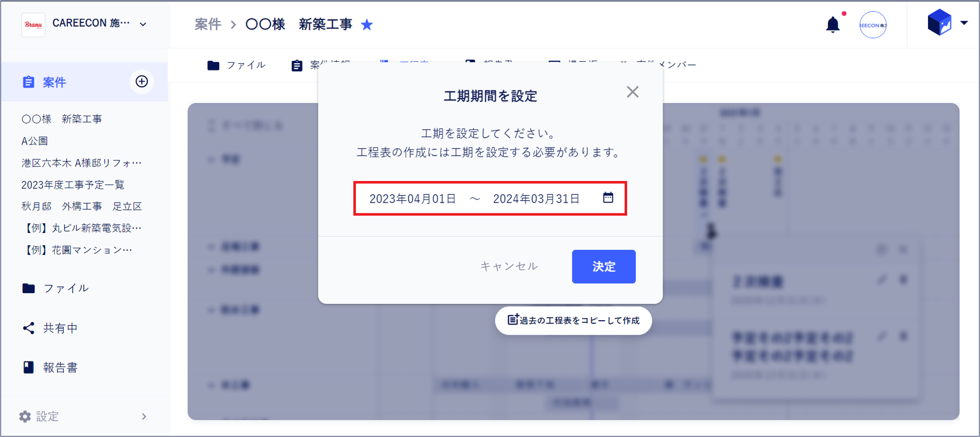Switch to the ファイル tab
980x437 pixels.
pos(236,65)
